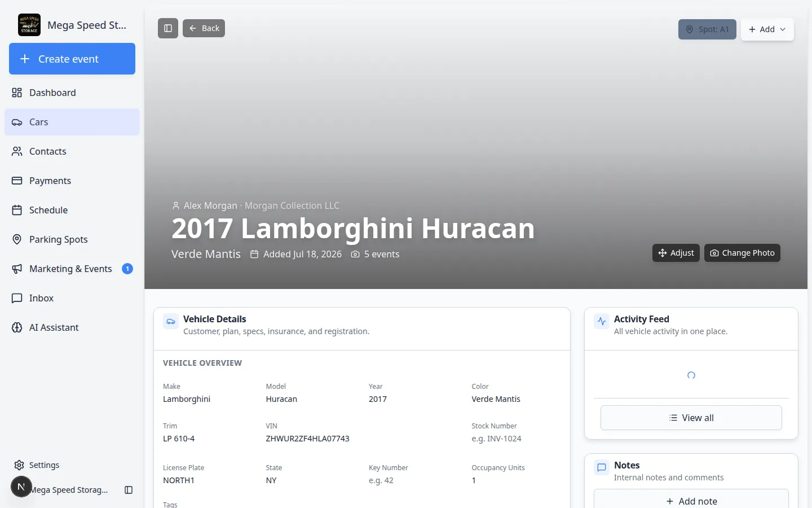
Task: Toggle sidebar with top panel button
Action: [x=168, y=28]
